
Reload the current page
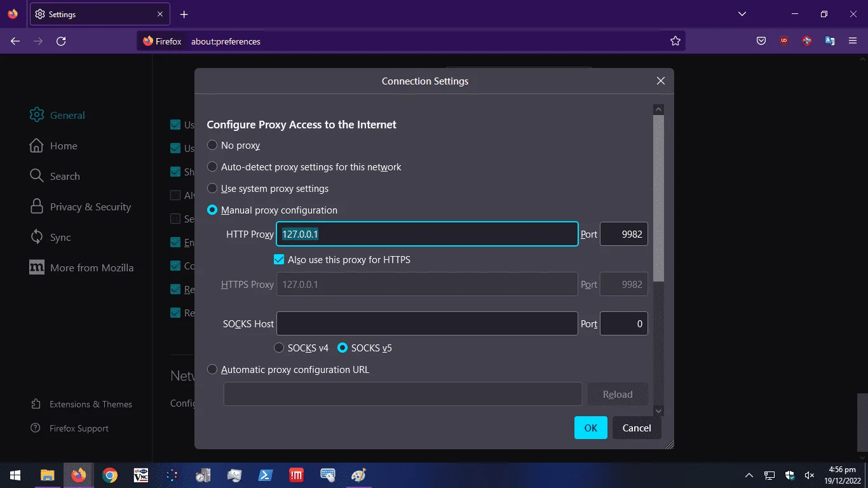[61, 41]
